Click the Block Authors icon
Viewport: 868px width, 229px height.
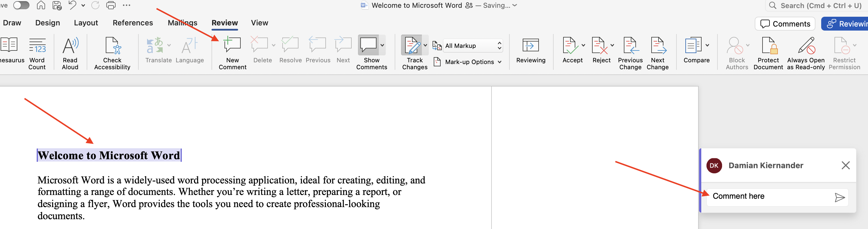(735, 45)
